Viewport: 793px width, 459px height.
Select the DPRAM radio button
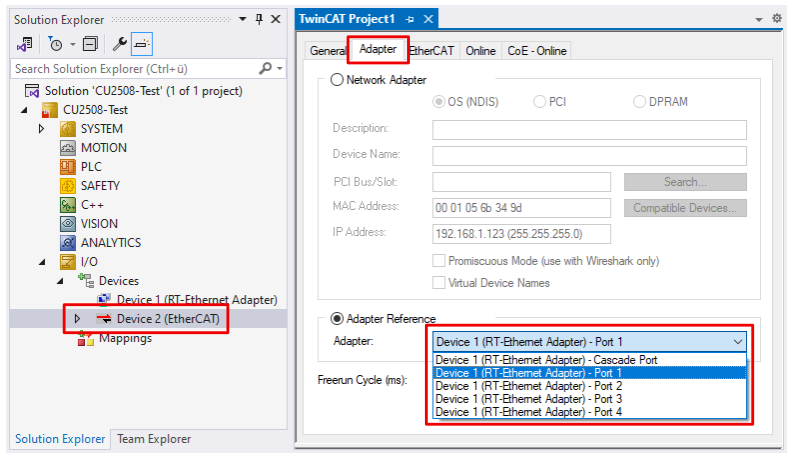(x=639, y=102)
